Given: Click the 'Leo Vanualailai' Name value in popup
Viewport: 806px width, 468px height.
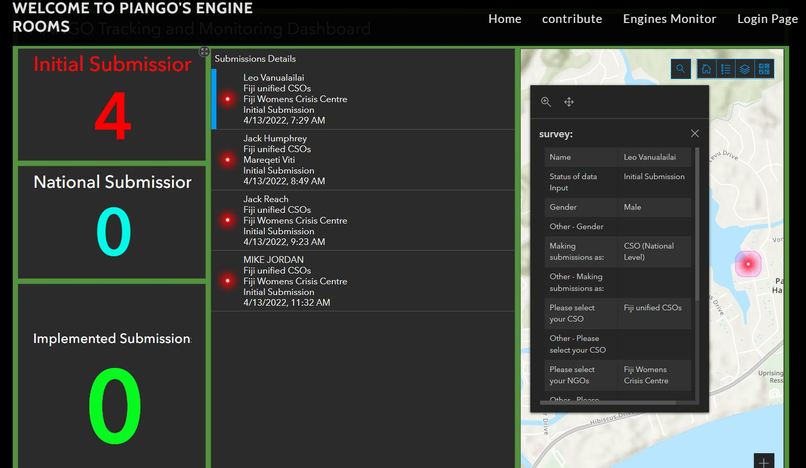Looking at the screenshot, I should tap(650, 157).
